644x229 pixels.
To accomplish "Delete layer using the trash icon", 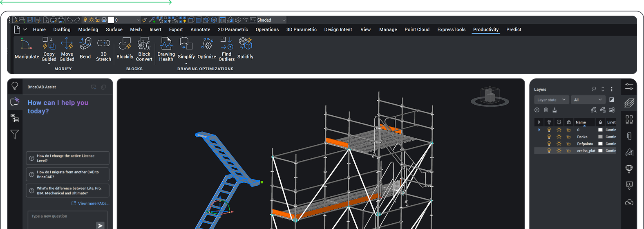I will 546,110.
